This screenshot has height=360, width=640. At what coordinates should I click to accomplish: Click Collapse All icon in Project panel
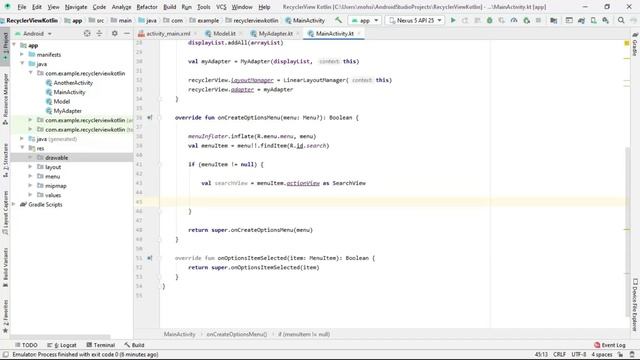pyautogui.click(x=99, y=33)
